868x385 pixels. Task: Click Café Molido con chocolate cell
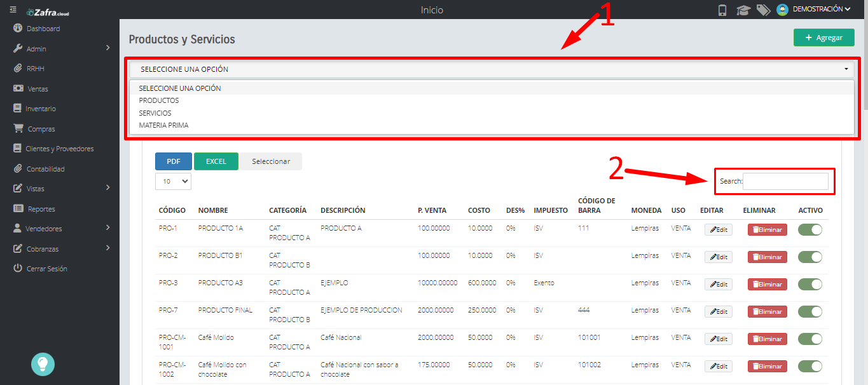222,370
